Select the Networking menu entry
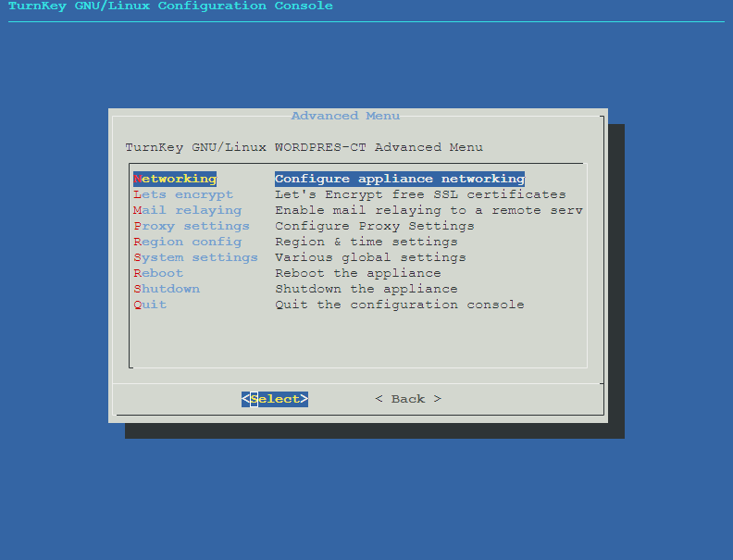 175,179
